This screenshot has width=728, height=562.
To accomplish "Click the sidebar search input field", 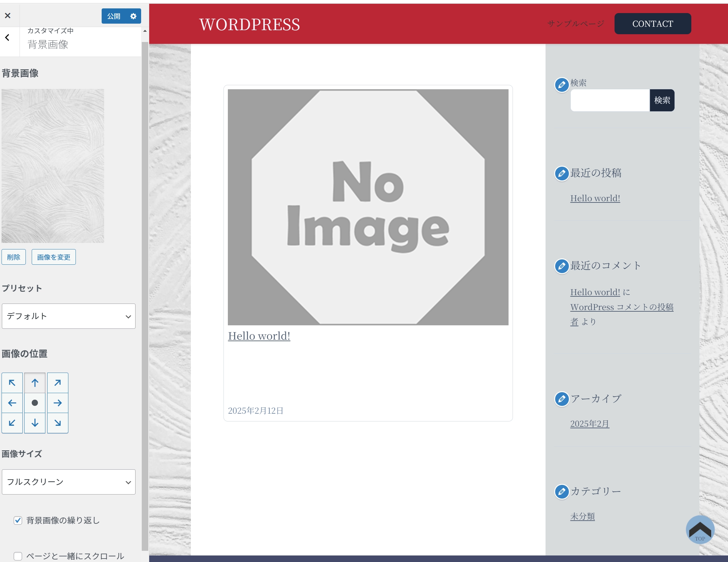I will tap(610, 100).
